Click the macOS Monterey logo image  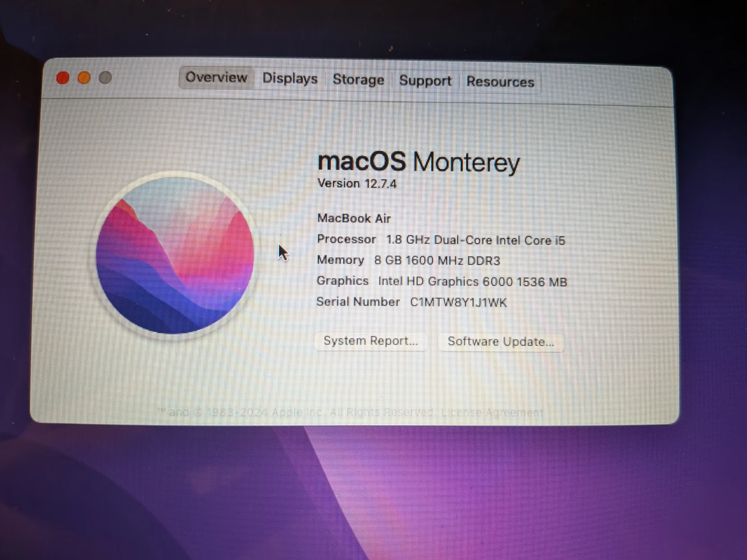[175, 255]
